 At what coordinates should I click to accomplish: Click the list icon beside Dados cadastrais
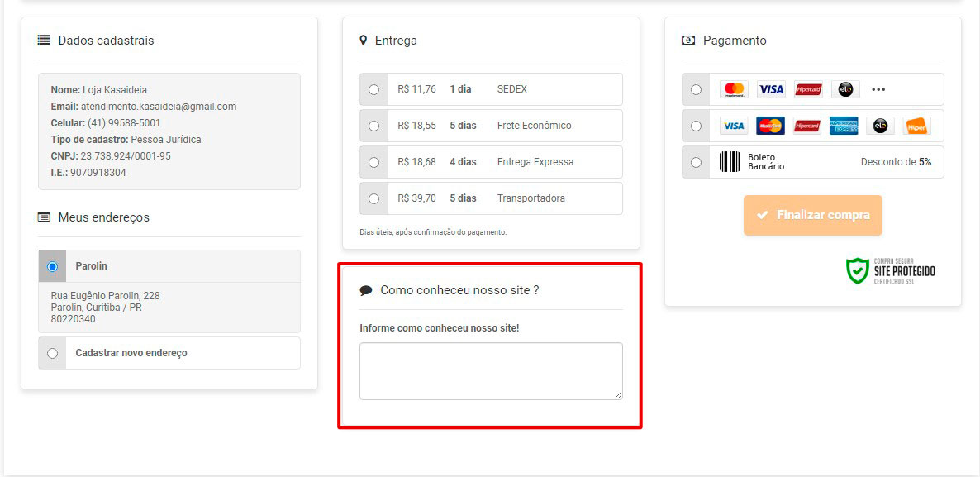point(44,41)
